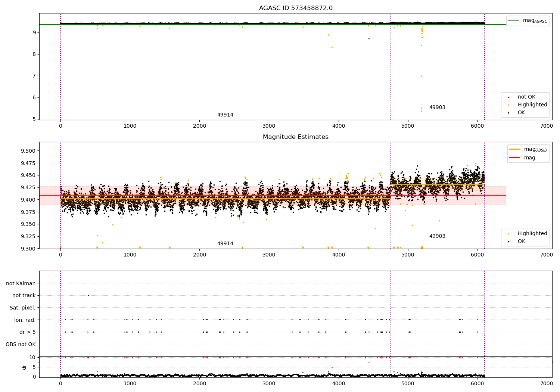Click x-axis tick 7000 of the bottom plot

[x=547, y=384]
